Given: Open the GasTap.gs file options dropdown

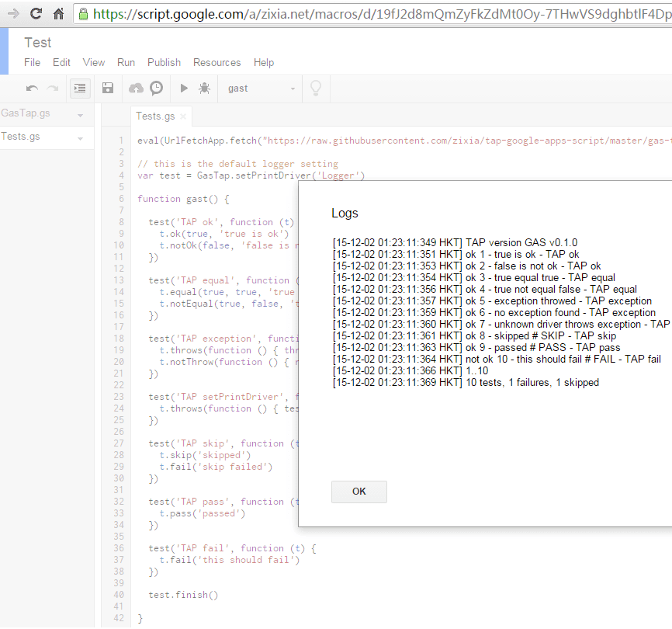Looking at the screenshot, I should 81,113.
